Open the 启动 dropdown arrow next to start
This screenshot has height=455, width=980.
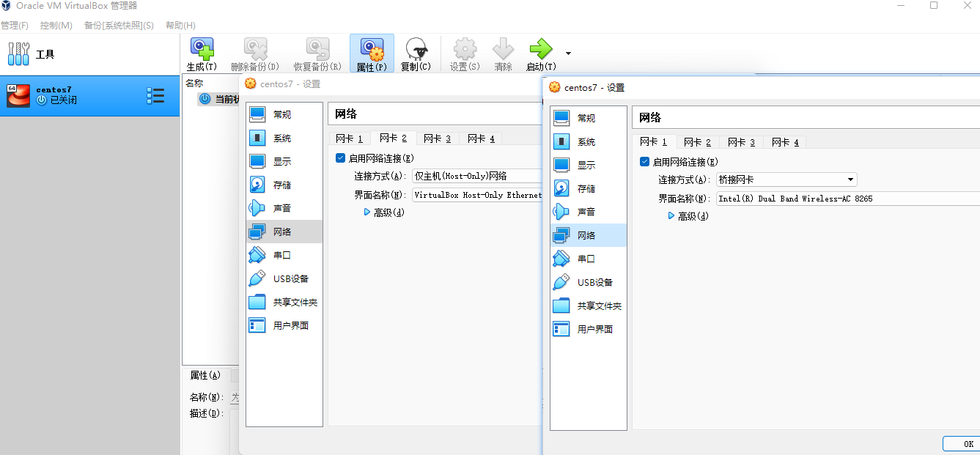[x=568, y=53]
